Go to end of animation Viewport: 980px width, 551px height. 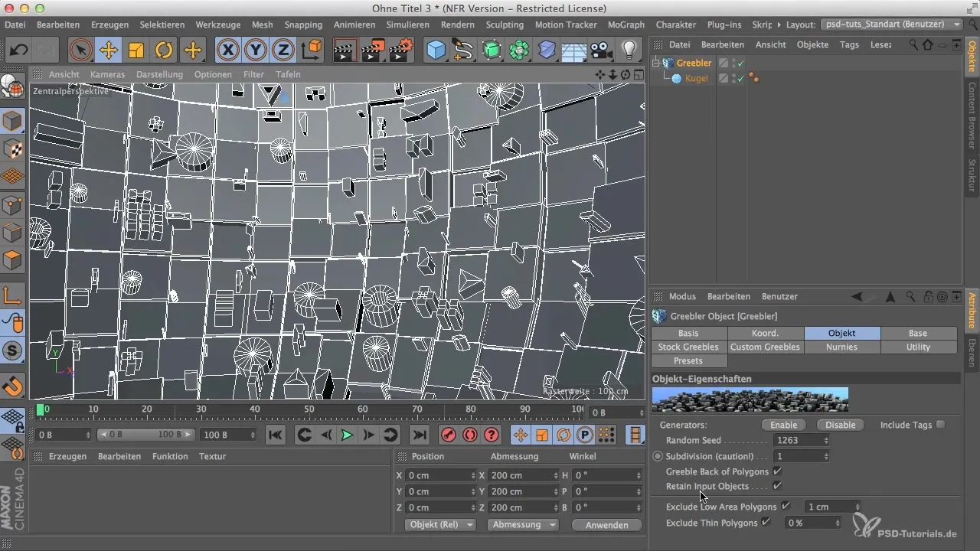click(x=420, y=435)
